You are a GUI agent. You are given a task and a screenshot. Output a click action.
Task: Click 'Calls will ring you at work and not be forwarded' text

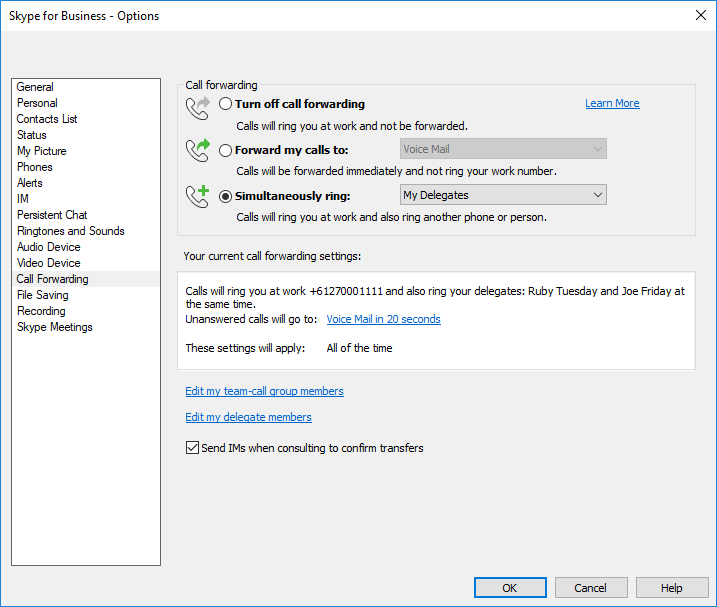[x=352, y=126]
